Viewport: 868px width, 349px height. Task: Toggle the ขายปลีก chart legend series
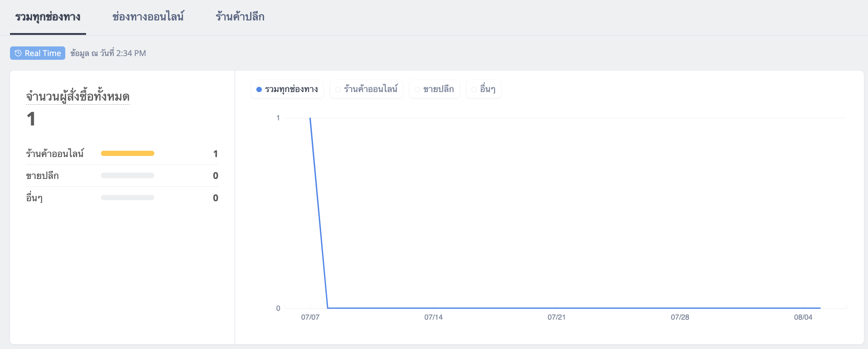[x=434, y=89]
